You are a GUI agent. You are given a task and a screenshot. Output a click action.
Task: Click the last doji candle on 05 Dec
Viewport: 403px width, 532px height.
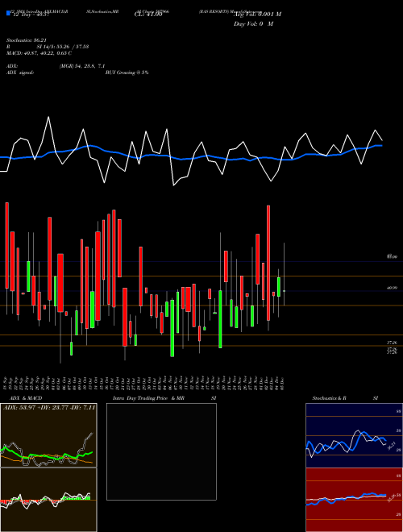pyautogui.click(x=284, y=291)
